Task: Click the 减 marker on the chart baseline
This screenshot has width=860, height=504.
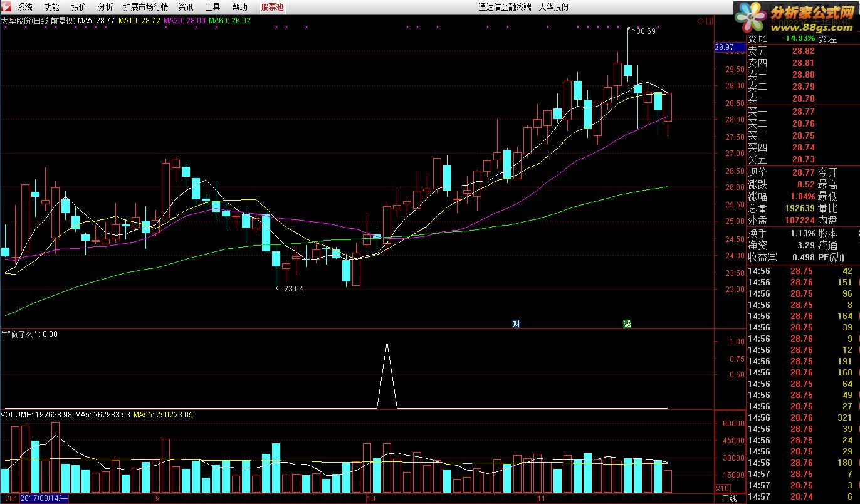Action: tap(627, 323)
